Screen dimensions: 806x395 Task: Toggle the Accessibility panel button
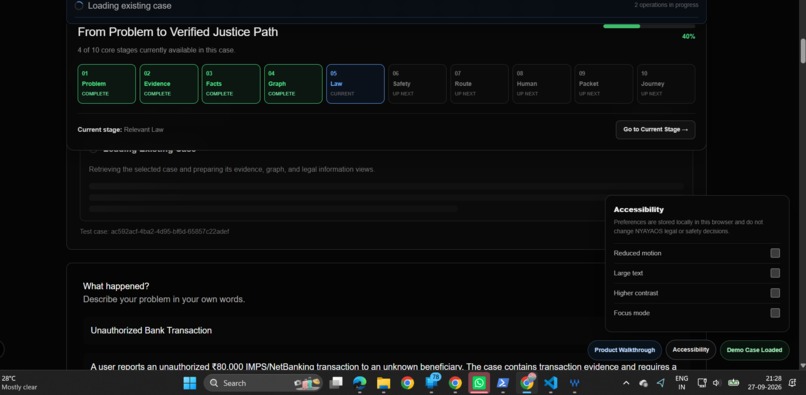point(691,350)
